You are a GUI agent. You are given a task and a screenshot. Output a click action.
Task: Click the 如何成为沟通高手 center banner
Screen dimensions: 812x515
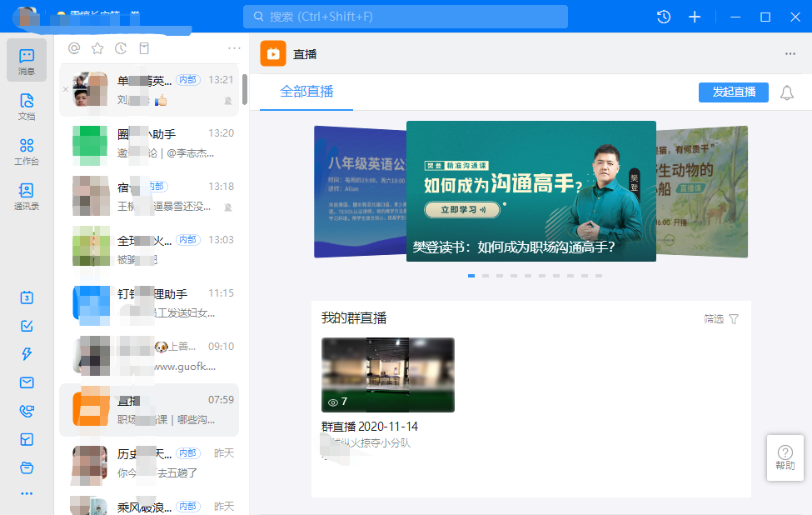pos(531,191)
